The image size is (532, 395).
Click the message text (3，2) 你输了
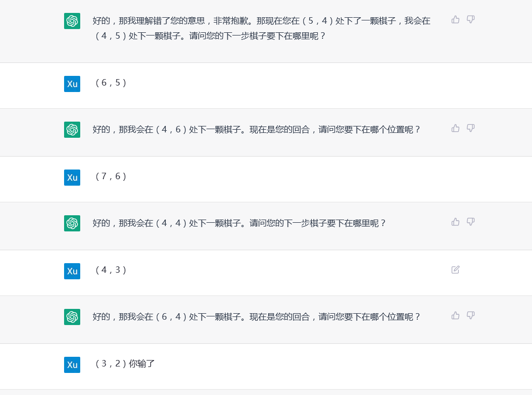click(125, 364)
